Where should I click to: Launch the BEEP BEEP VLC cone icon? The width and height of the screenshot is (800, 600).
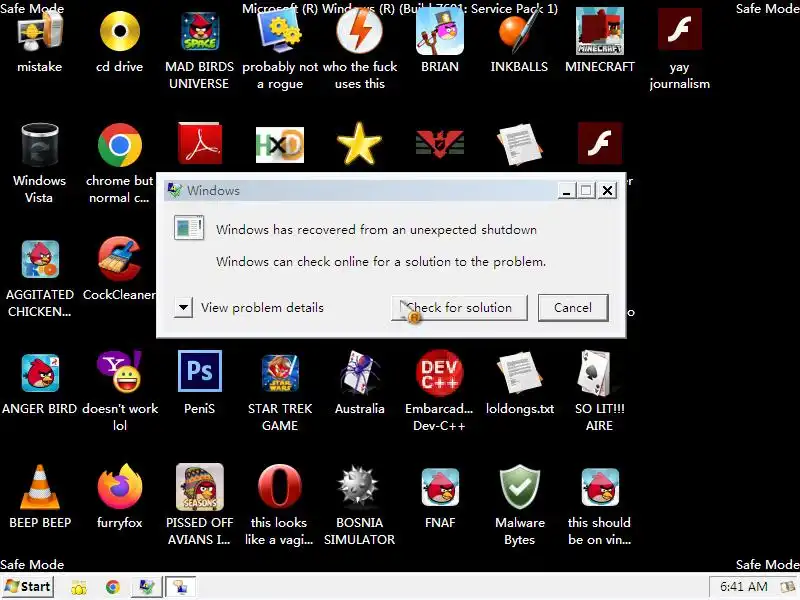click(40, 487)
